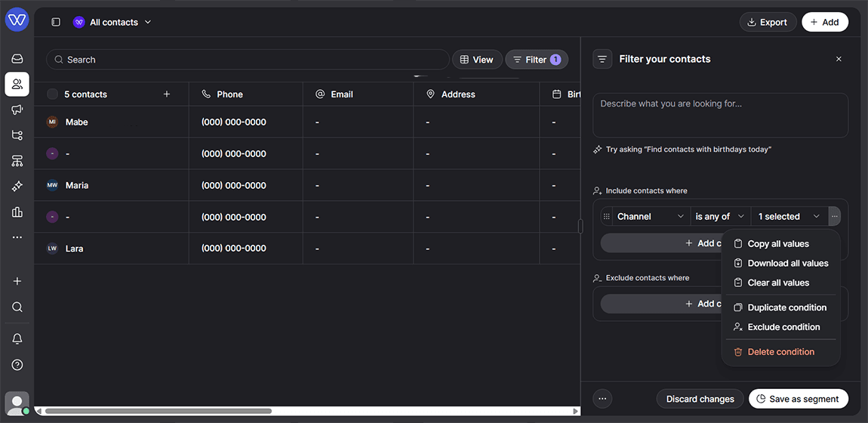Open the 'is any of' operator dropdown
868x423 pixels.
[x=720, y=217]
